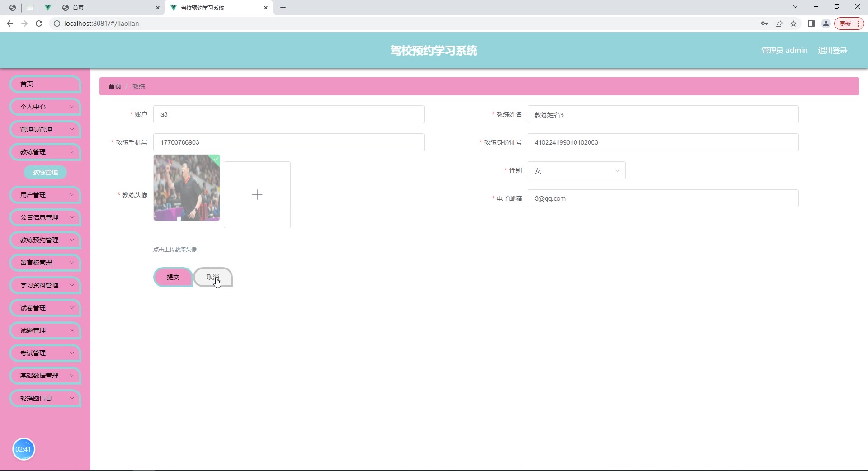868x471 pixels.
Task: Click the 教练身份证号 input field
Action: (x=663, y=142)
